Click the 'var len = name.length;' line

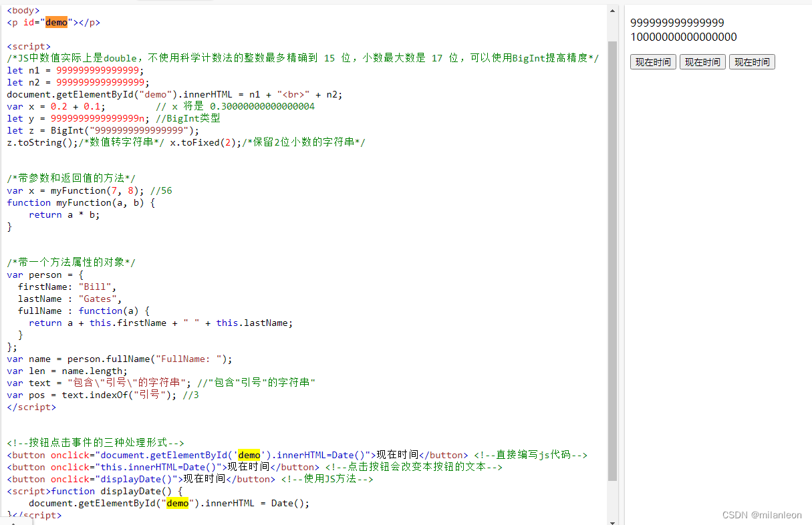coord(67,371)
